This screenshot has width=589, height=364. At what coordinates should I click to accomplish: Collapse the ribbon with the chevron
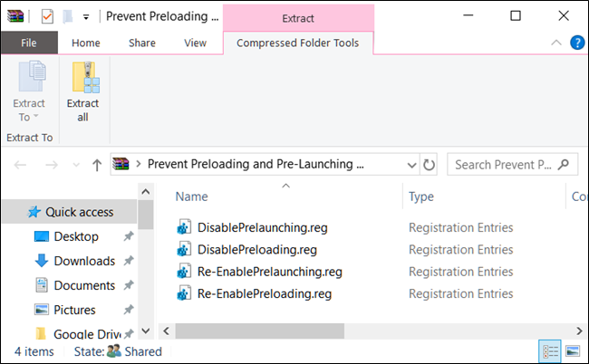556,43
